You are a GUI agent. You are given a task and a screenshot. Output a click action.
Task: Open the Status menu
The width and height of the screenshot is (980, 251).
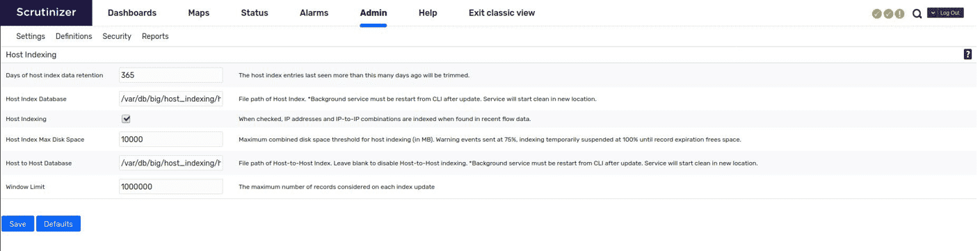pos(255,13)
